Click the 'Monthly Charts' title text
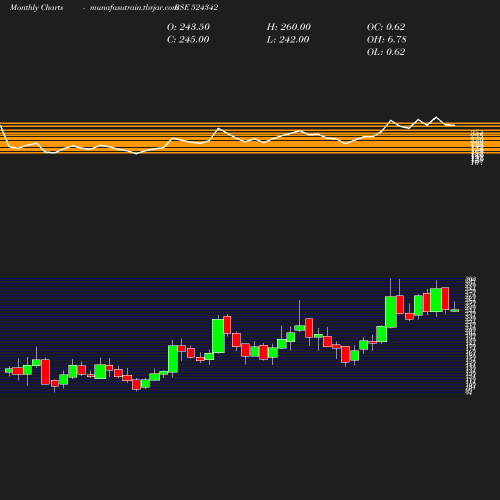 pyautogui.click(x=36, y=7)
